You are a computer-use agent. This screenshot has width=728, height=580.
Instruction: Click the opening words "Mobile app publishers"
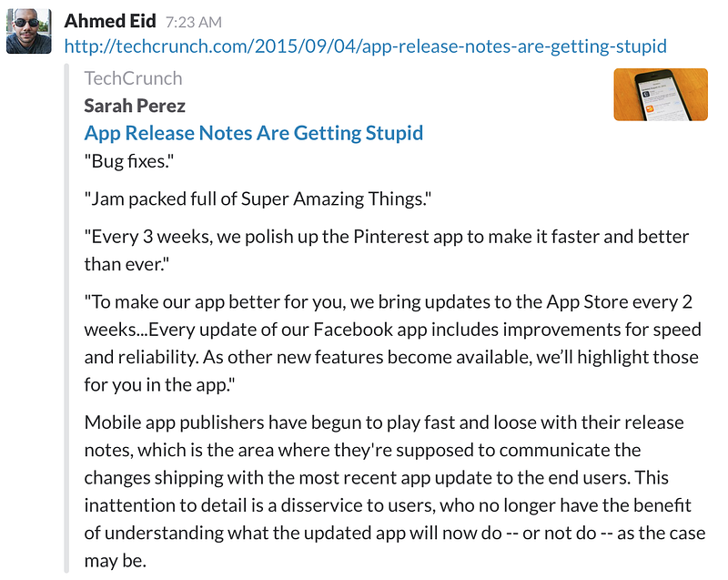pos(174,422)
